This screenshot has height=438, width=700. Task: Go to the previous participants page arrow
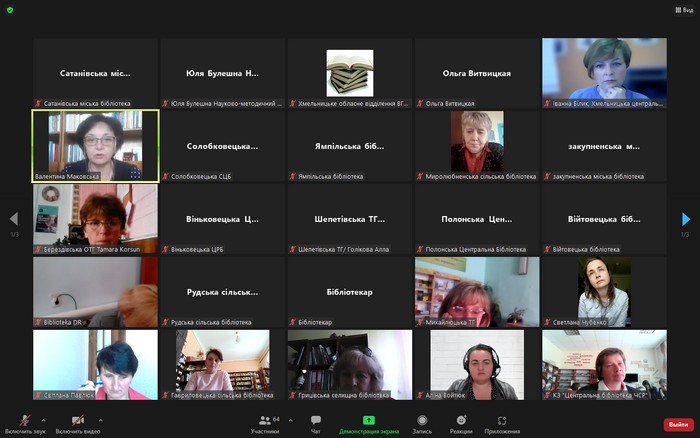pyautogui.click(x=14, y=219)
